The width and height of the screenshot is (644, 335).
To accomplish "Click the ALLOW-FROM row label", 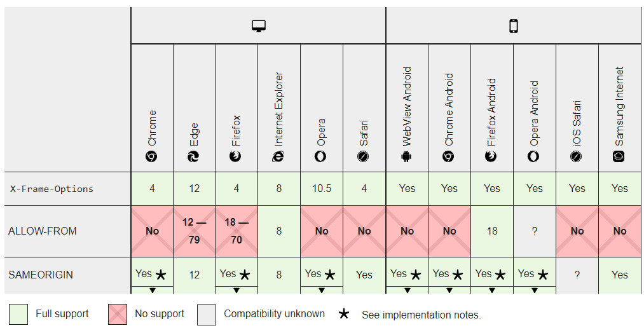I will point(43,231).
